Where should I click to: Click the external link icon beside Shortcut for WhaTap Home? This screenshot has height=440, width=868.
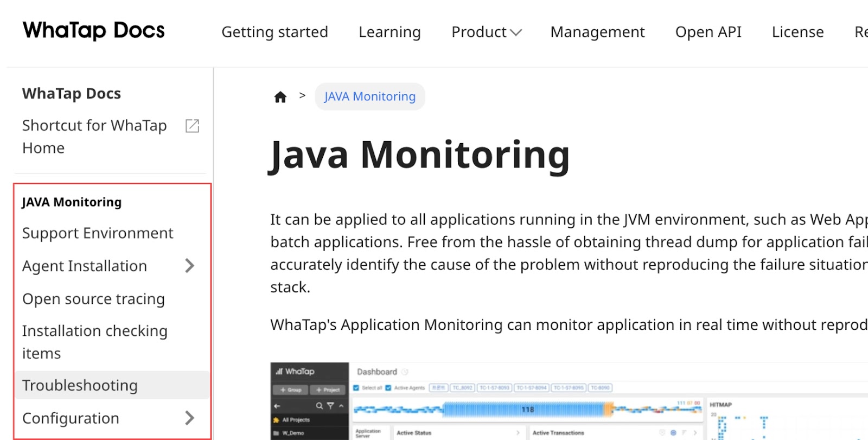pos(192,126)
